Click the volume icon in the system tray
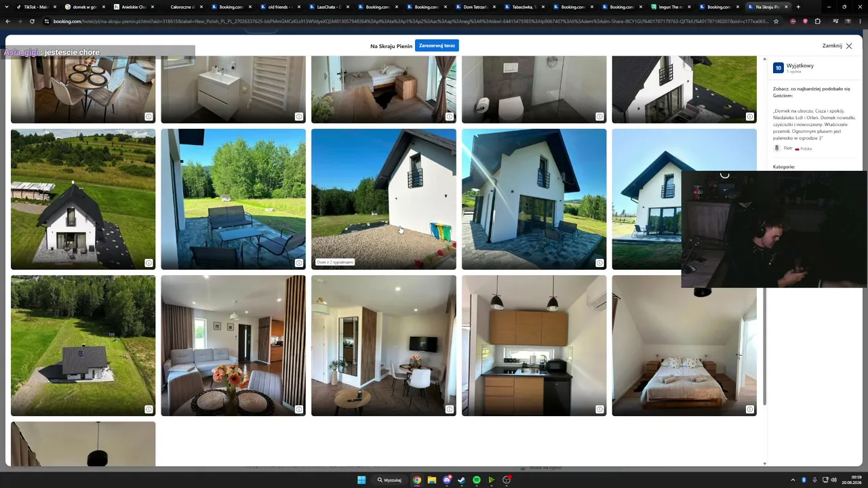Viewport: 868px width, 488px height. point(833,480)
